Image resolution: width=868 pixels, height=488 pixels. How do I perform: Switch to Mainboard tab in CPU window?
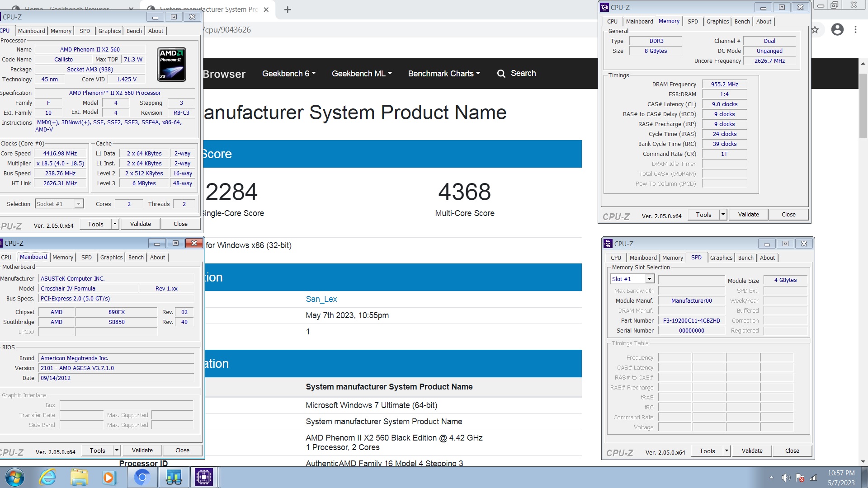(31, 31)
